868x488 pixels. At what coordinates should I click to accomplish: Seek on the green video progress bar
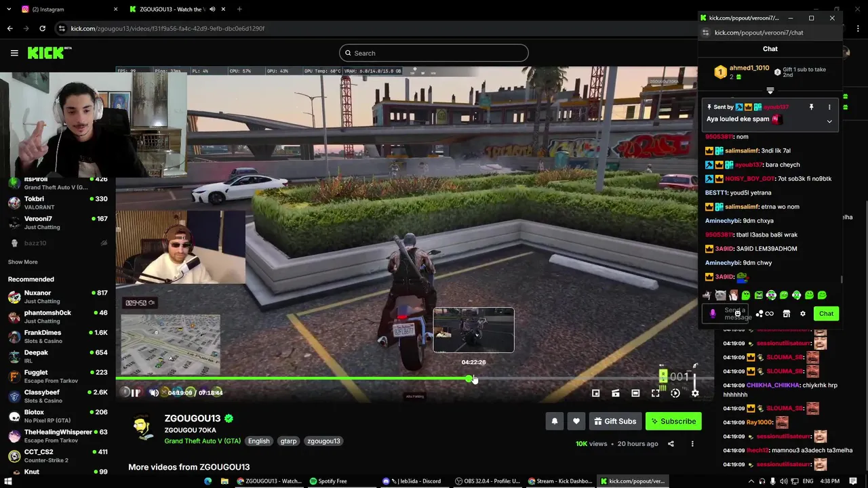tap(293, 378)
